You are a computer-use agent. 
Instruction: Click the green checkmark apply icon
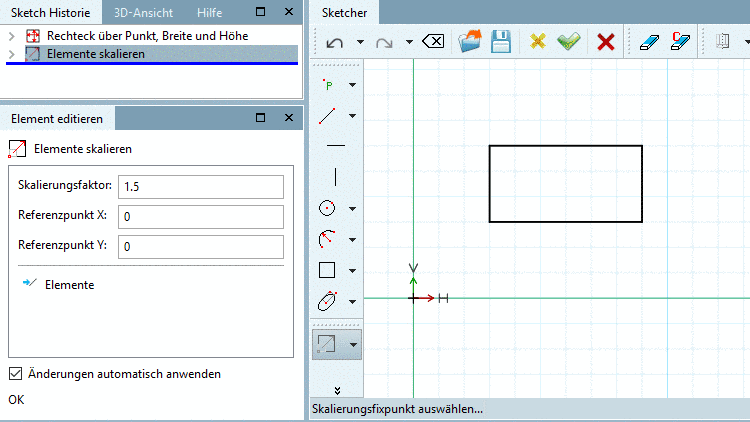tap(569, 42)
